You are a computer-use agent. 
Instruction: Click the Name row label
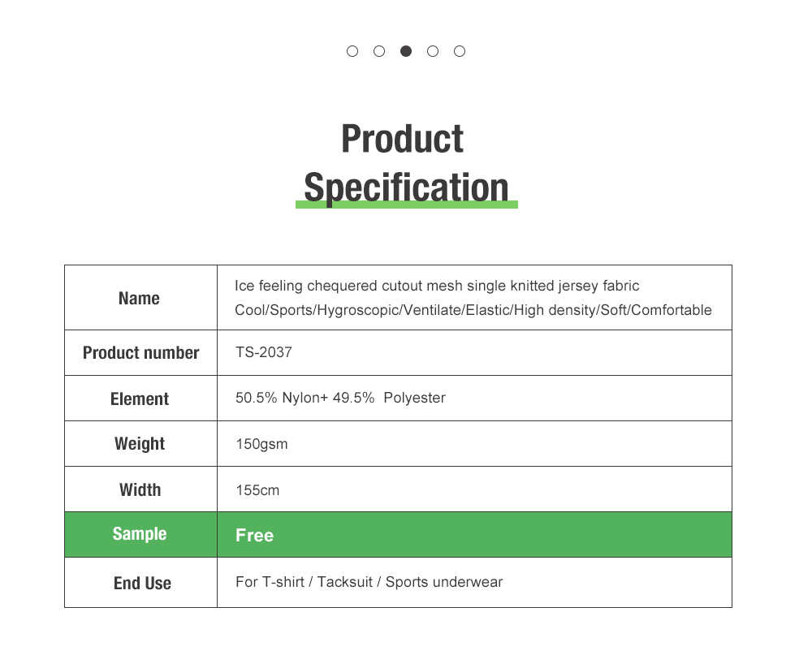(140, 298)
